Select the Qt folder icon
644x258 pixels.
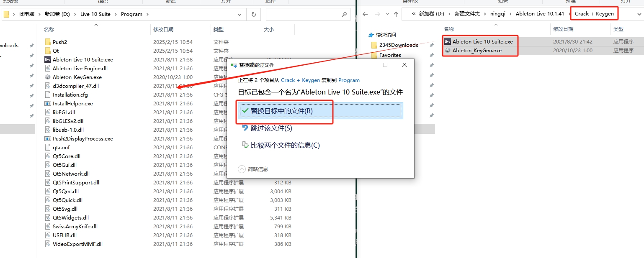pyautogui.click(x=48, y=51)
